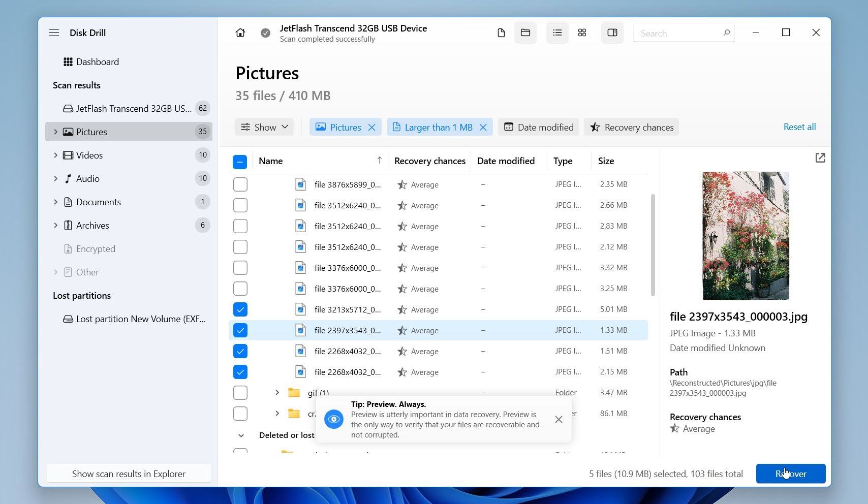The width and height of the screenshot is (868, 504).
Task: Expand the Pictures category in sidebar
Action: click(x=55, y=132)
